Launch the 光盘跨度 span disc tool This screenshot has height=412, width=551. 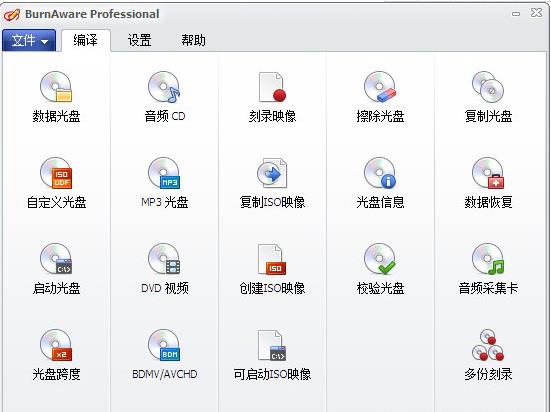point(56,355)
